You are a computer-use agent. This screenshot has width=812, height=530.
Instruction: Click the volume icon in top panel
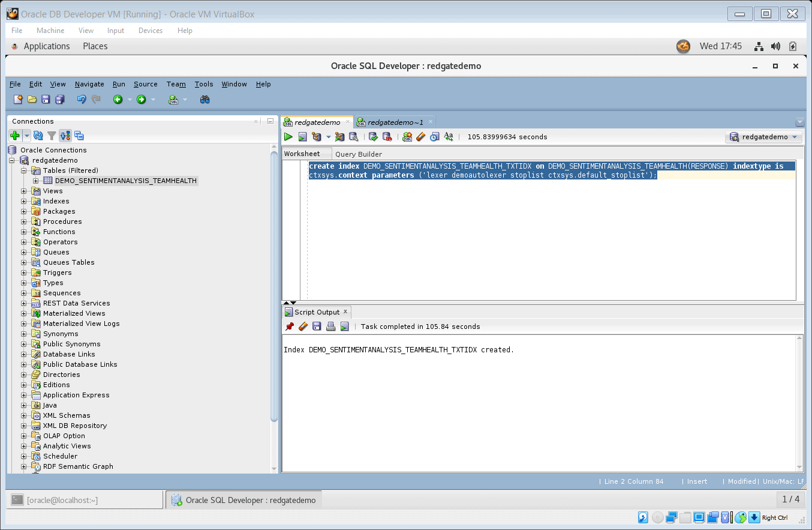point(775,46)
